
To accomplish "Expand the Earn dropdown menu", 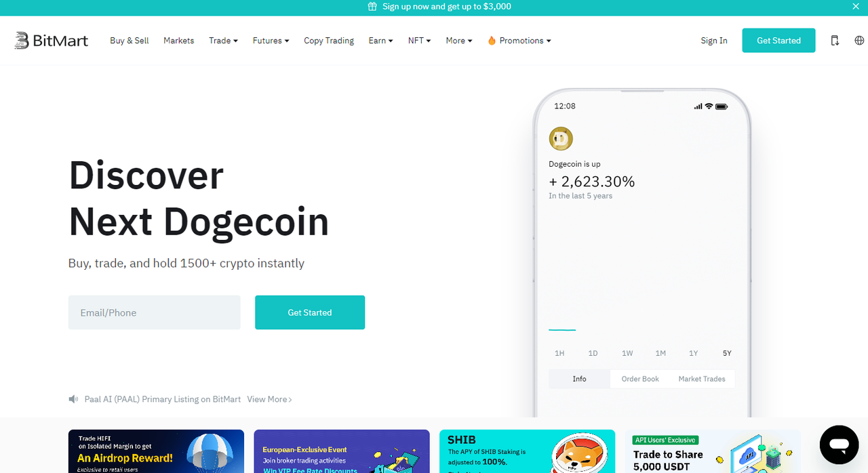I will tap(381, 41).
